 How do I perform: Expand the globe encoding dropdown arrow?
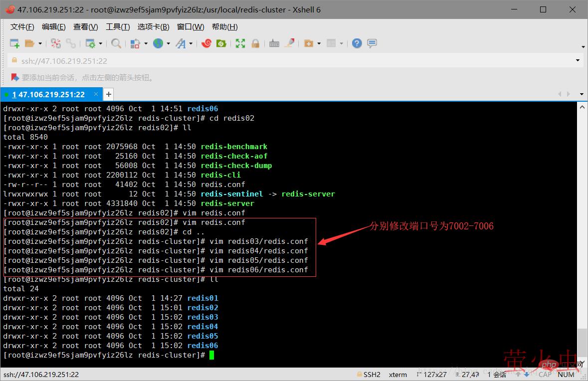pyautogui.click(x=169, y=44)
